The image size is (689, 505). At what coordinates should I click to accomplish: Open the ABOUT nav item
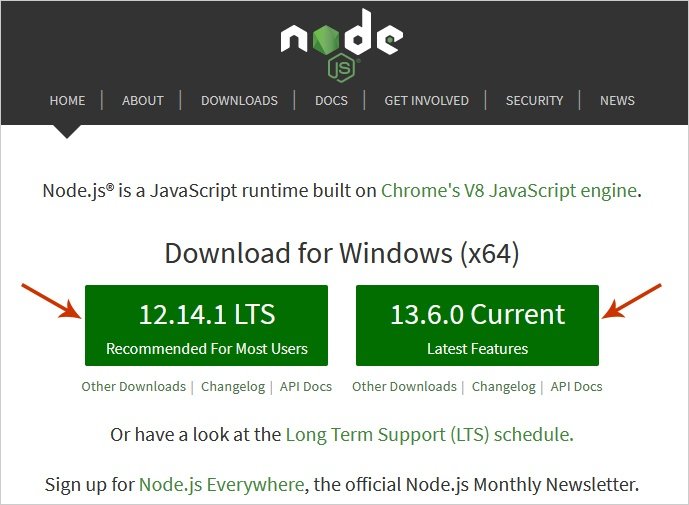pos(143,101)
